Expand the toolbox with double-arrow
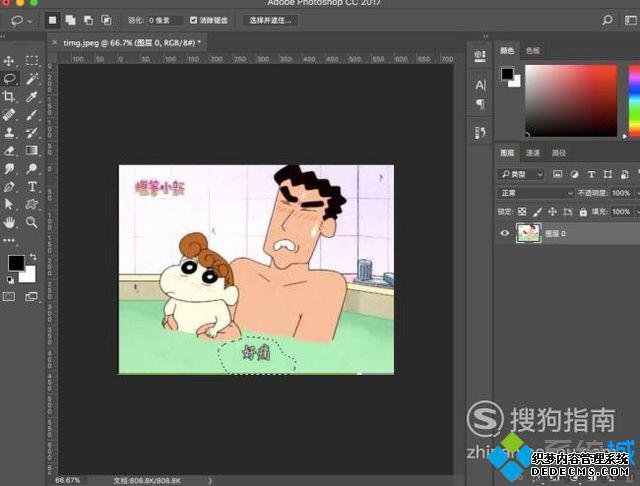The width and height of the screenshot is (640, 486). pos(3,36)
